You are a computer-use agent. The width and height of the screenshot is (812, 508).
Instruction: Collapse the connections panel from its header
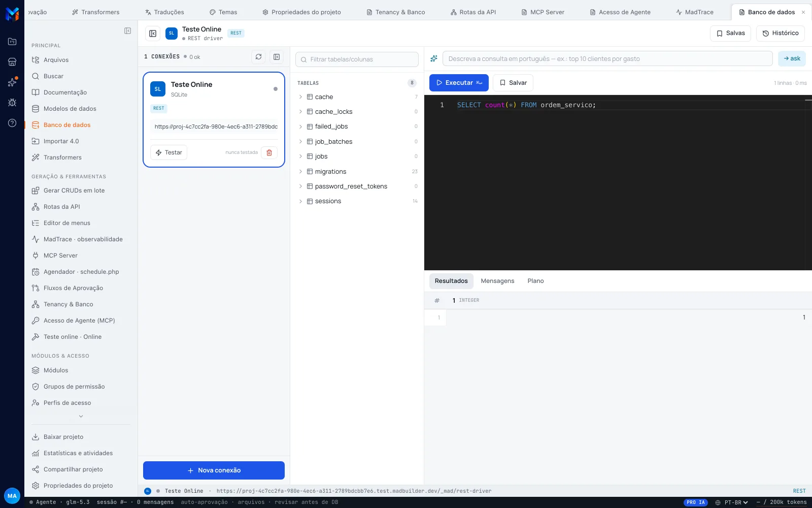pos(277,57)
